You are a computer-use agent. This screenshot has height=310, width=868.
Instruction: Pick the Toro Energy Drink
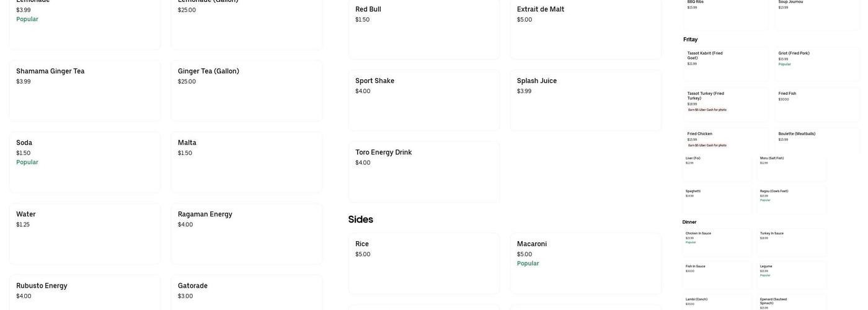423,171
